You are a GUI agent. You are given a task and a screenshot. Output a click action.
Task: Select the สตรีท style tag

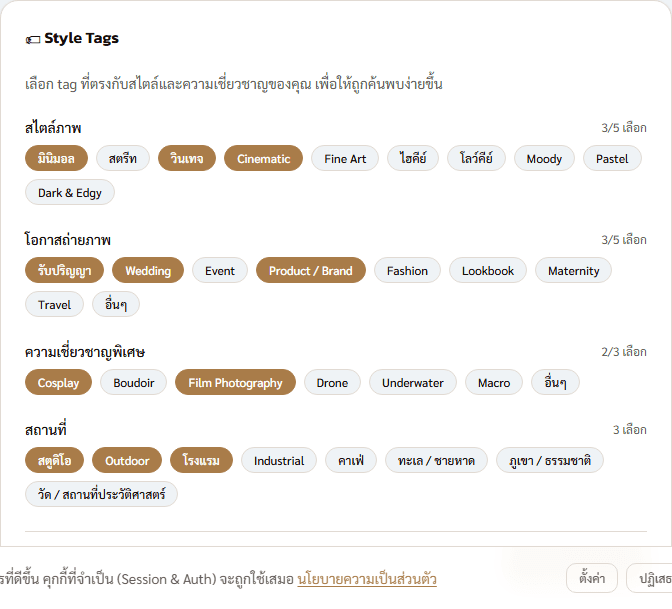tap(123, 159)
